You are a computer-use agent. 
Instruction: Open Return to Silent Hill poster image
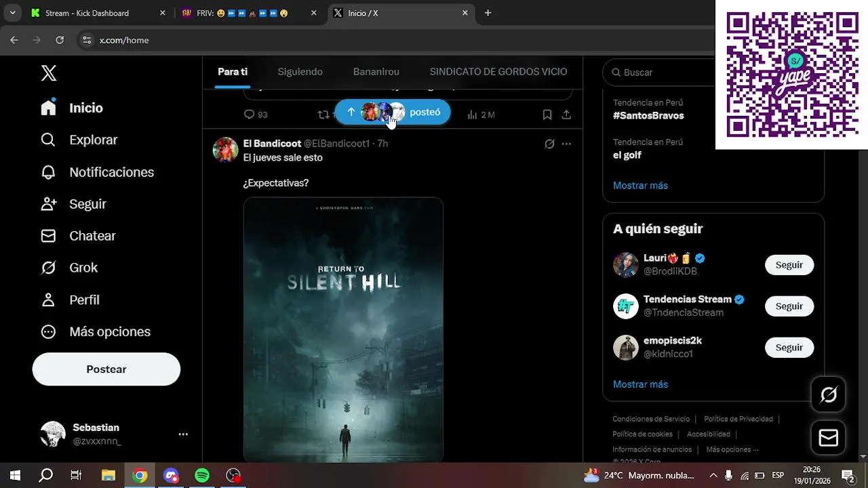click(x=343, y=330)
